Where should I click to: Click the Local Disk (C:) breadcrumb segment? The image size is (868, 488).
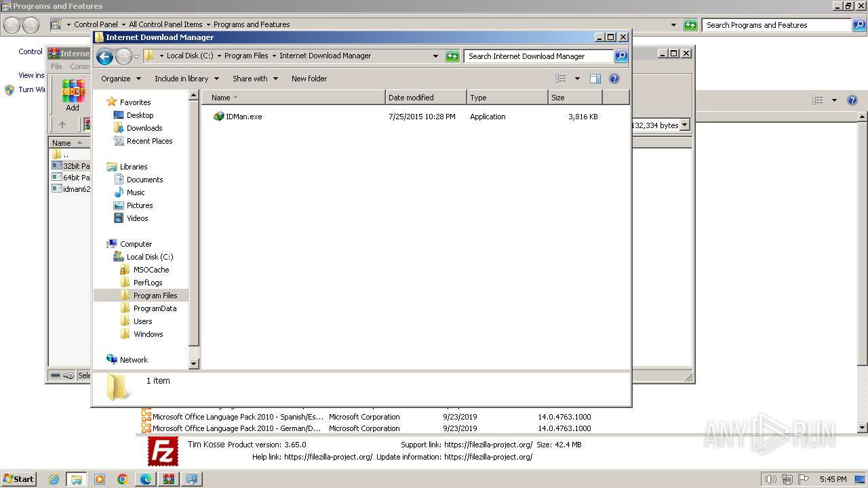[x=190, y=56]
